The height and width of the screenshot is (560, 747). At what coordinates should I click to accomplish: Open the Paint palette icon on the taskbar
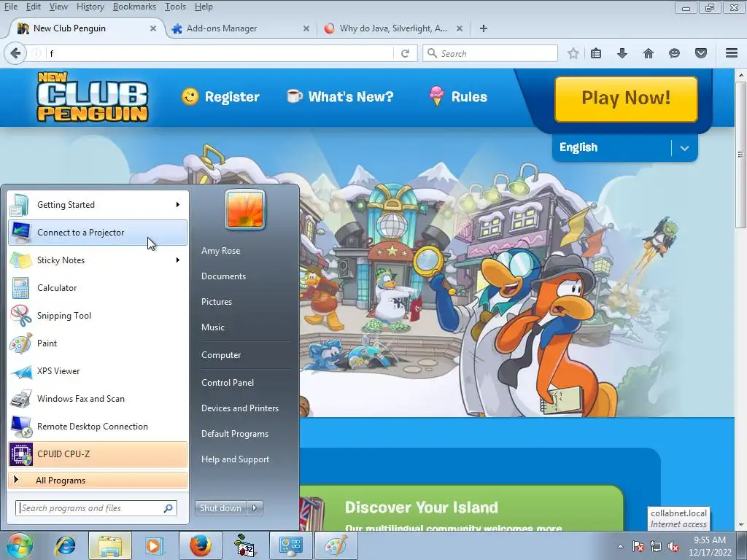(336, 545)
